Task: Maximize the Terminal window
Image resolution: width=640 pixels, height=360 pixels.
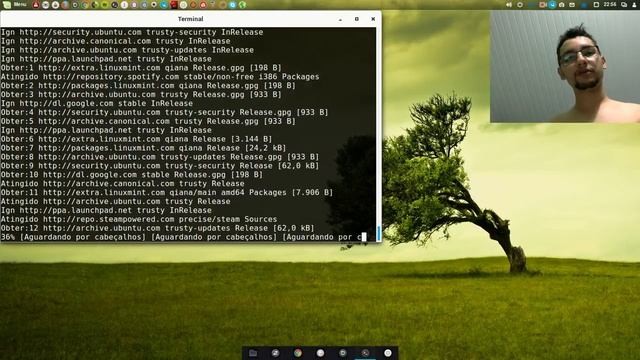Action: 357,19
